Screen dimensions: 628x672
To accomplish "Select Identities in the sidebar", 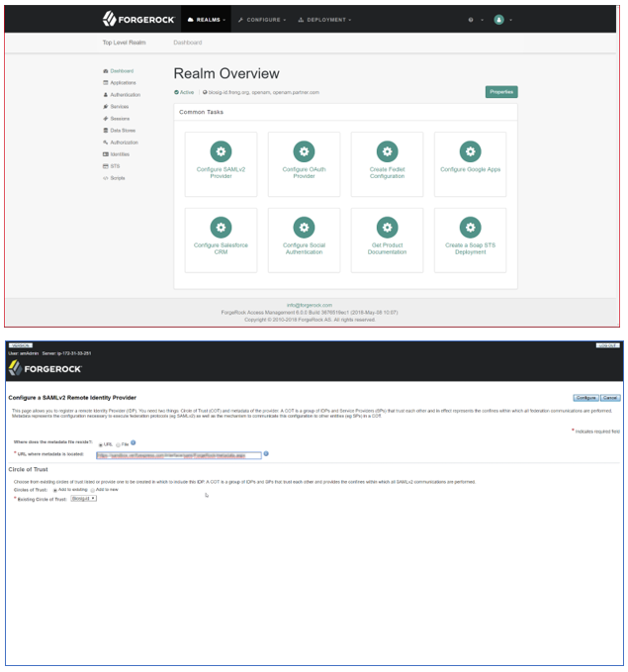I will click(x=116, y=154).
